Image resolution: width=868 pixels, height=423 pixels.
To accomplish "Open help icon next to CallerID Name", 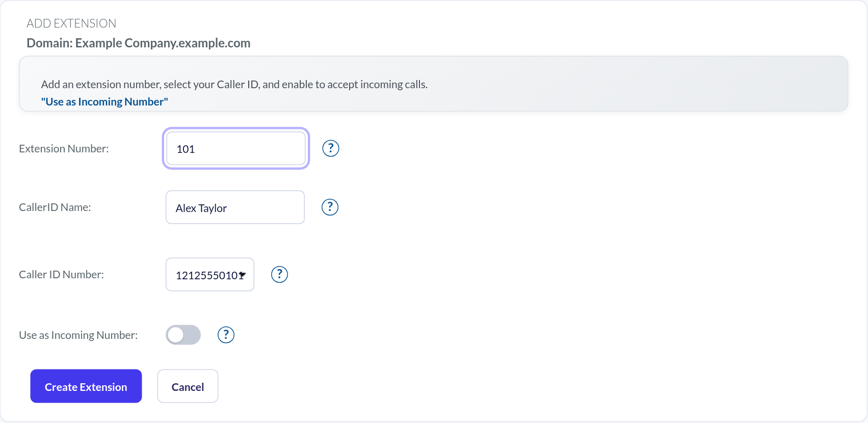I will (x=330, y=207).
